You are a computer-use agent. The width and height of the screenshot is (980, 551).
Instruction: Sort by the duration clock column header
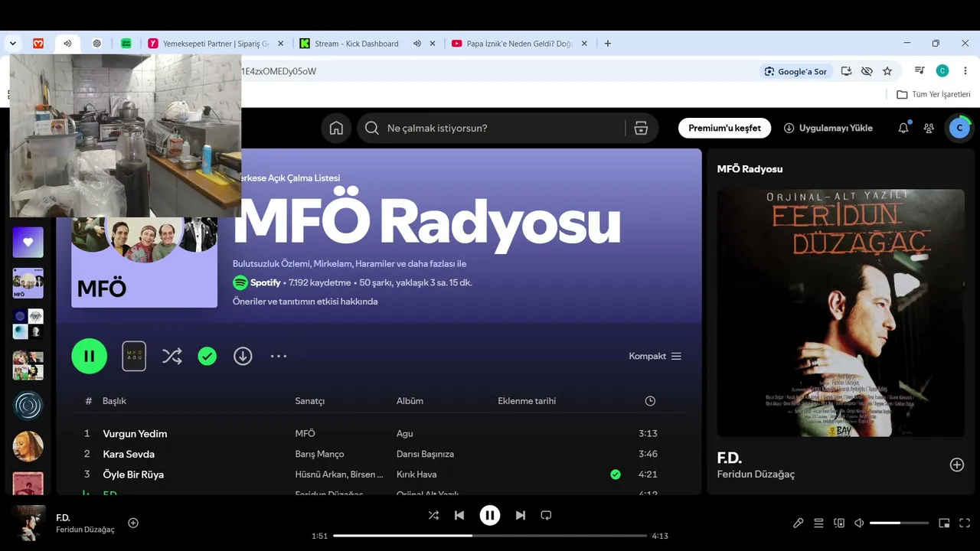[x=650, y=401]
